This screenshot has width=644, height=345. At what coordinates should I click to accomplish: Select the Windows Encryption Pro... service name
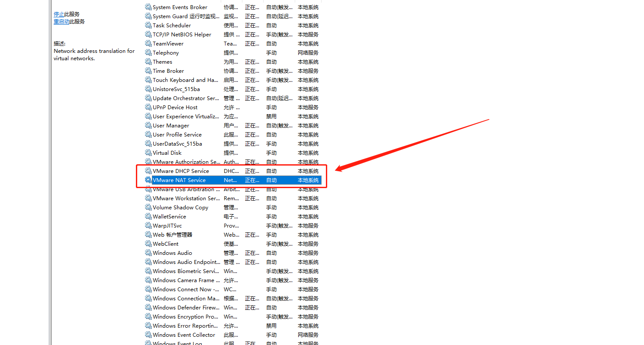coord(186,317)
